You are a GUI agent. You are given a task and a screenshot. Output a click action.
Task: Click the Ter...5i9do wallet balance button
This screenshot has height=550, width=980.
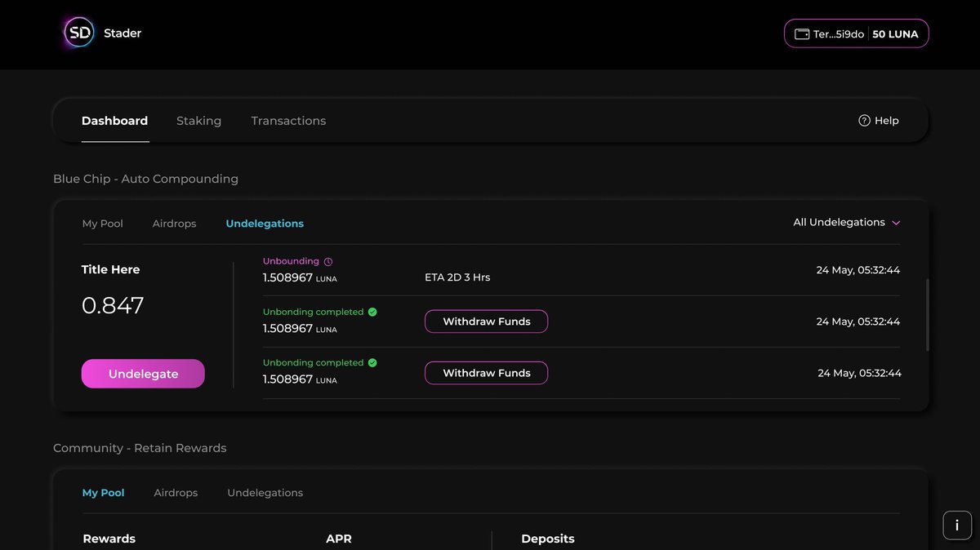click(856, 33)
